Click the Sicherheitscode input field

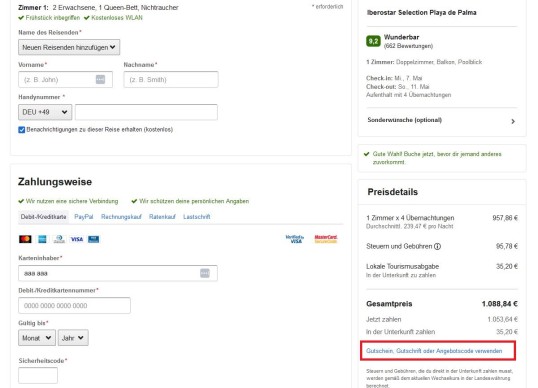(38, 375)
